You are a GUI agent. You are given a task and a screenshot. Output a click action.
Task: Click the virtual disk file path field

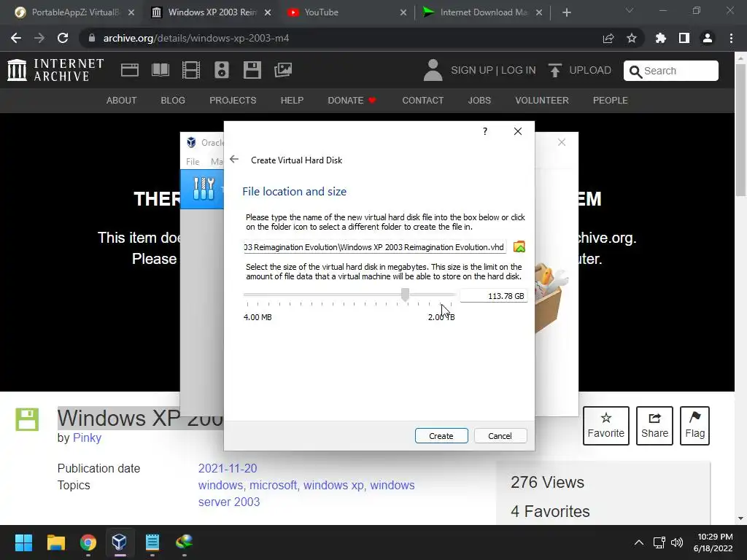click(x=375, y=247)
